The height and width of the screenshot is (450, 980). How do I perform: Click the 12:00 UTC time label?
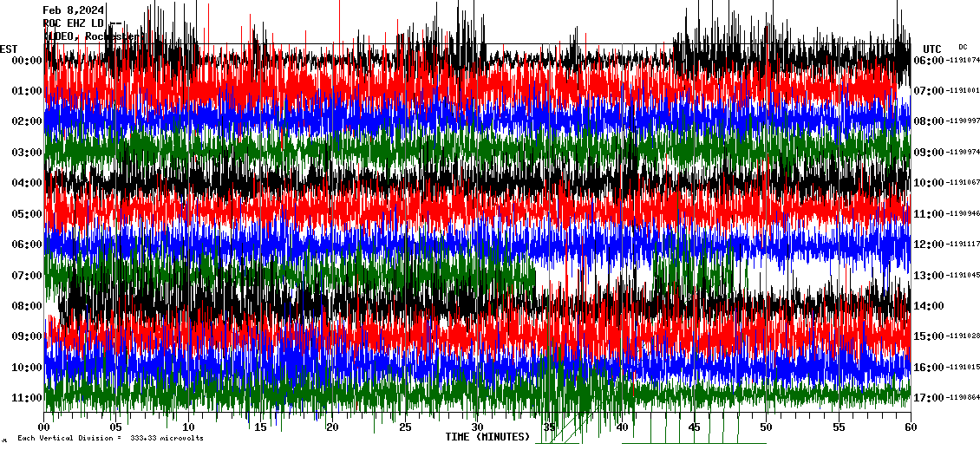pos(929,245)
